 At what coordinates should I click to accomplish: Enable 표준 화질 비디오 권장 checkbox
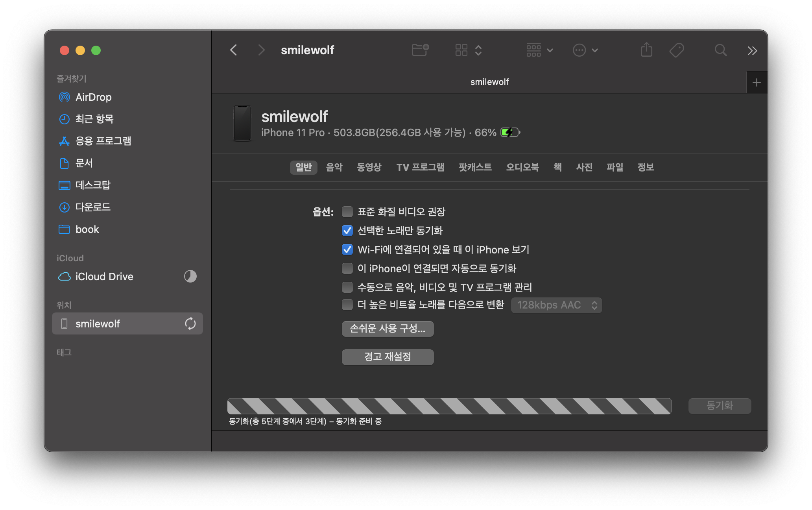pyautogui.click(x=347, y=212)
